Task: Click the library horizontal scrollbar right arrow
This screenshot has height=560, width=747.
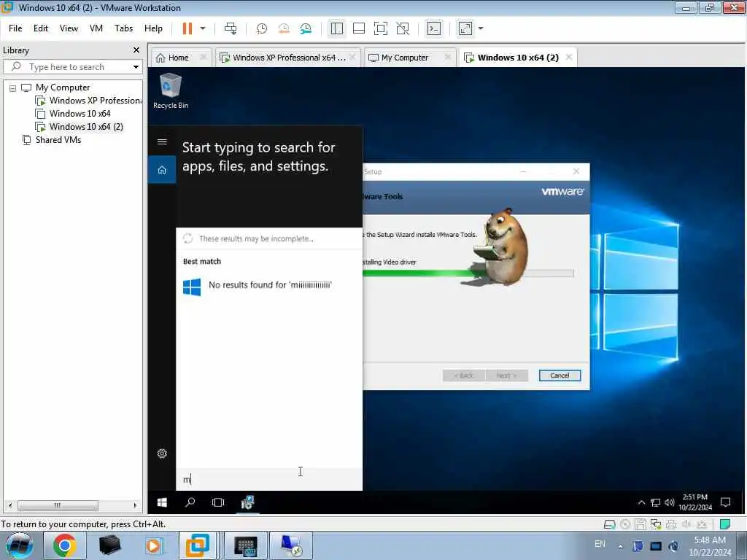Action: click(x=135, y=505)
